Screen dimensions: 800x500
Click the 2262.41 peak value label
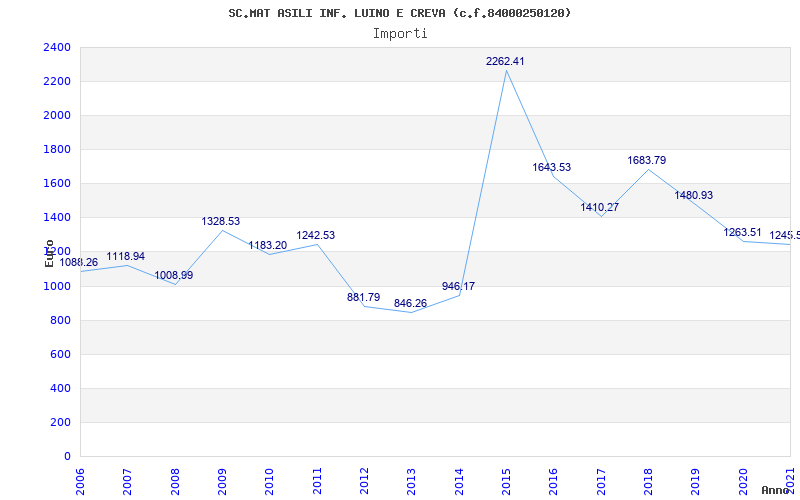(x=505, y=61)
